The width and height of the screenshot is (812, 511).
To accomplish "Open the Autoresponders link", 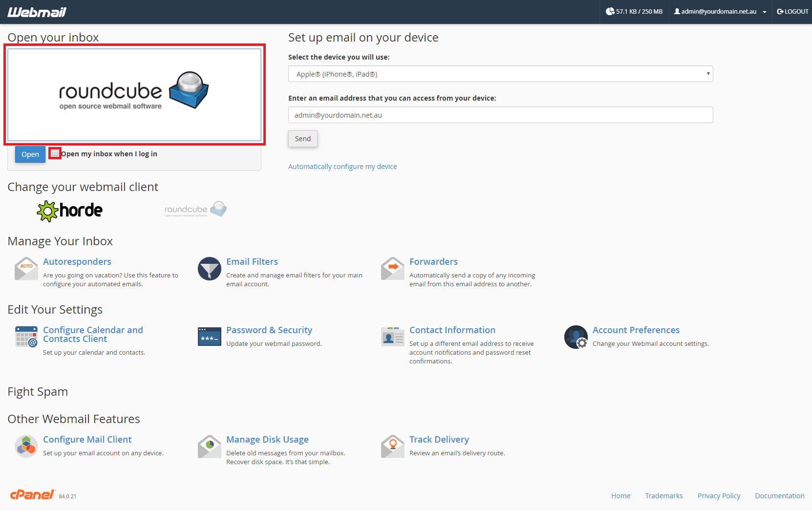I will (77, 262).
